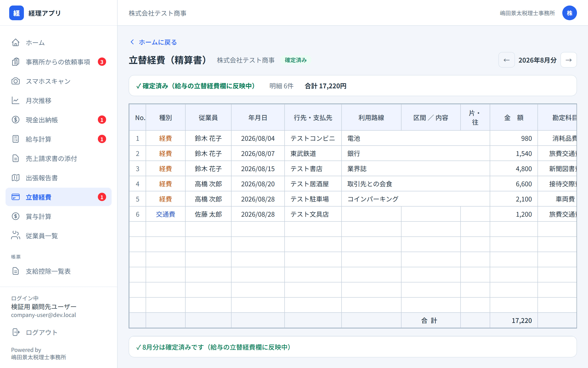This screenshot has height=368, width=588.
Task: Click the 出張報告書 map icon
Action: (x=16, y=178)
